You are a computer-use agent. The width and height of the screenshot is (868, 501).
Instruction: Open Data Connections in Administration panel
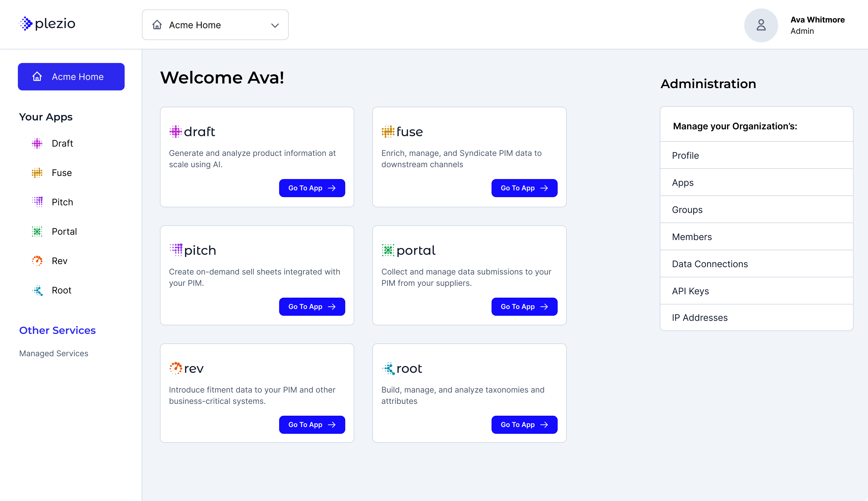tap(710, 264)
